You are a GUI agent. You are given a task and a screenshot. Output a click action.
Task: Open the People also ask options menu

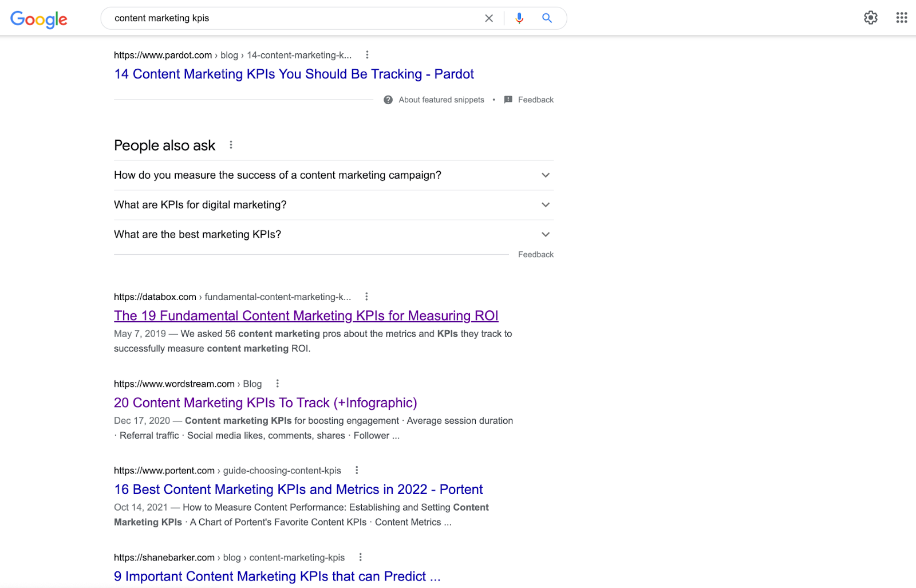pos(231,145)
